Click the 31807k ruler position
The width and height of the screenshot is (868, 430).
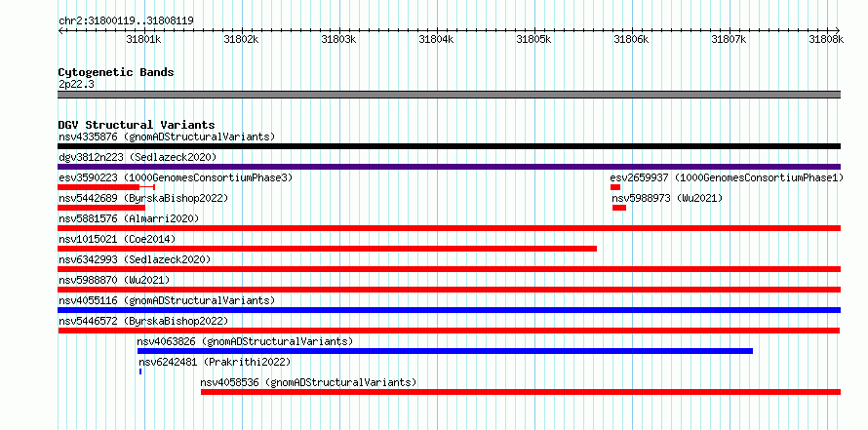click(730, 39)
